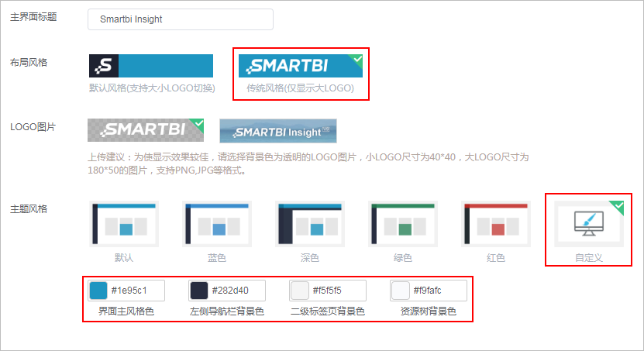
Task: Click the 布局风格 section label
Action: [x=29, y=63]
